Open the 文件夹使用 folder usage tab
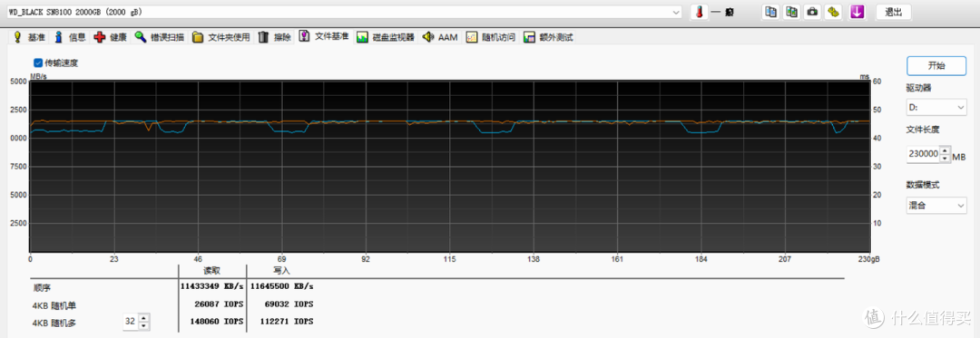Image resolution: width=980 pixels, height=338 pixels. [x=221, y=37]
